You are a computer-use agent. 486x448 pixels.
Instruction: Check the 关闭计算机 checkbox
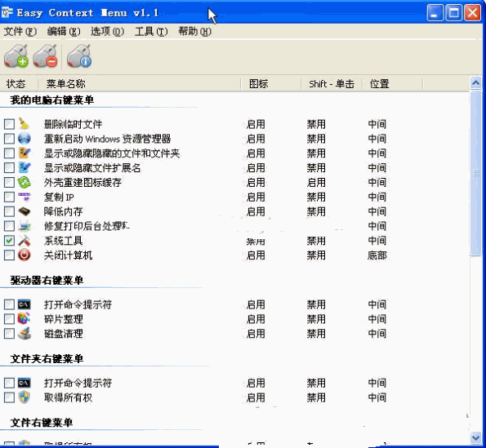click(9, 255)
